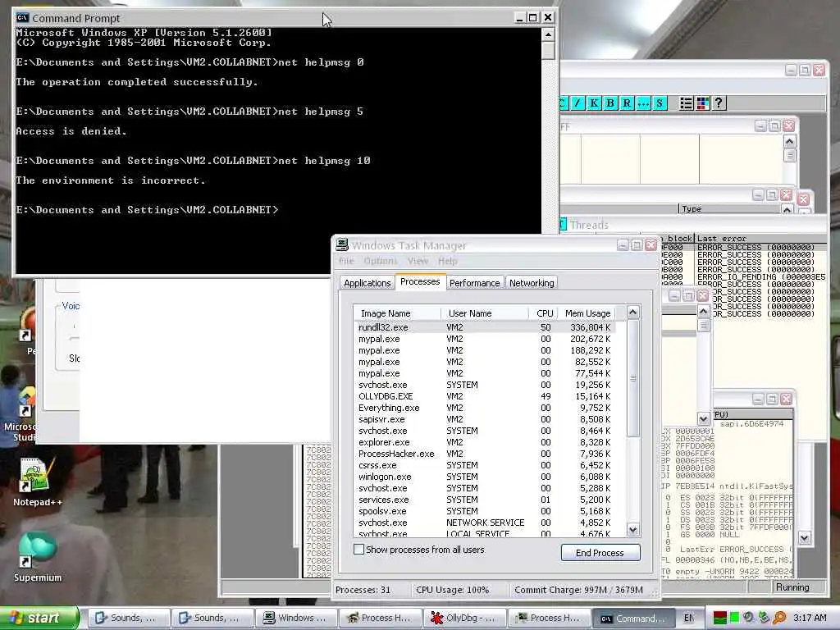Select csrss.exe process row
This screenshot has width=840, height=630.
click(484, 465)
